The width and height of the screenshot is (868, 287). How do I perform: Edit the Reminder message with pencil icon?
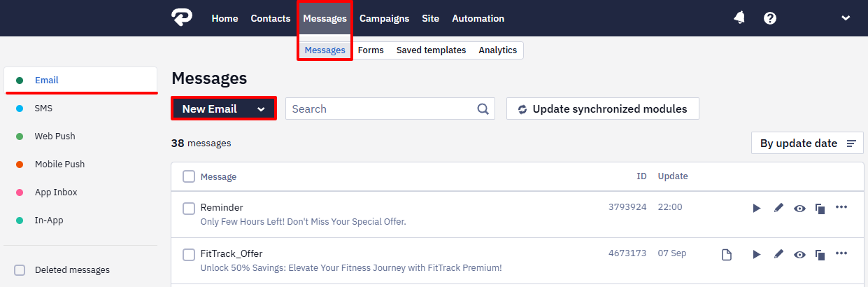tap(778, 208)
